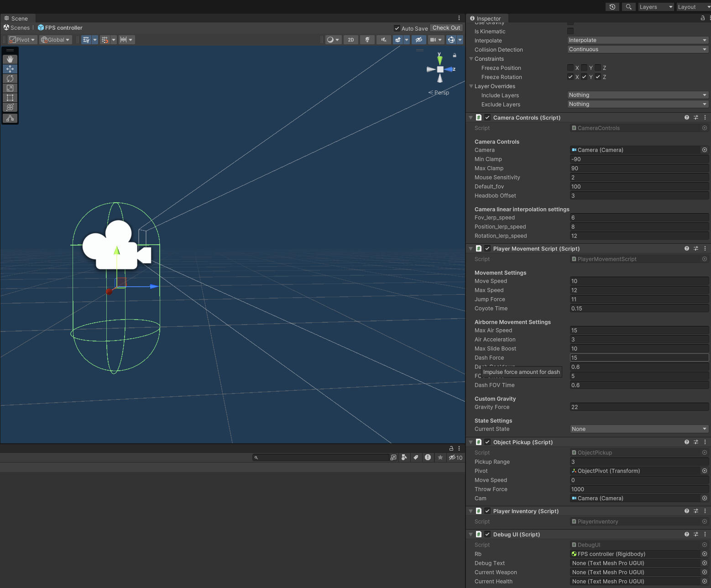Click Scenes breadcrumb link
Screen dimensions: 711x588
tap(20, 28)
